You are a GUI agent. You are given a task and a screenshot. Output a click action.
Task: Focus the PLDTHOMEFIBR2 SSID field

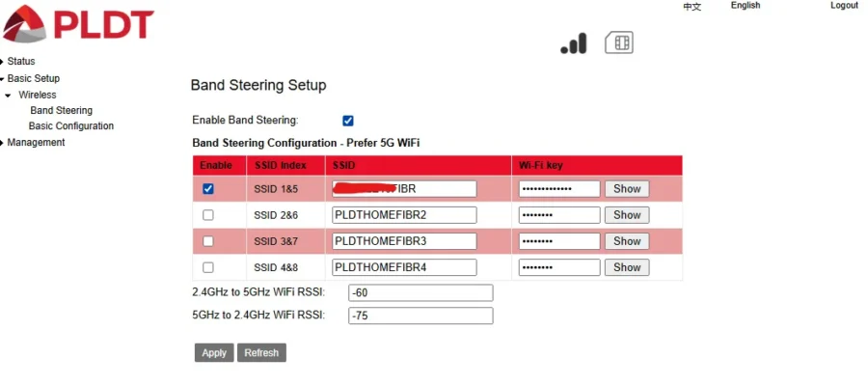[404, 215]
